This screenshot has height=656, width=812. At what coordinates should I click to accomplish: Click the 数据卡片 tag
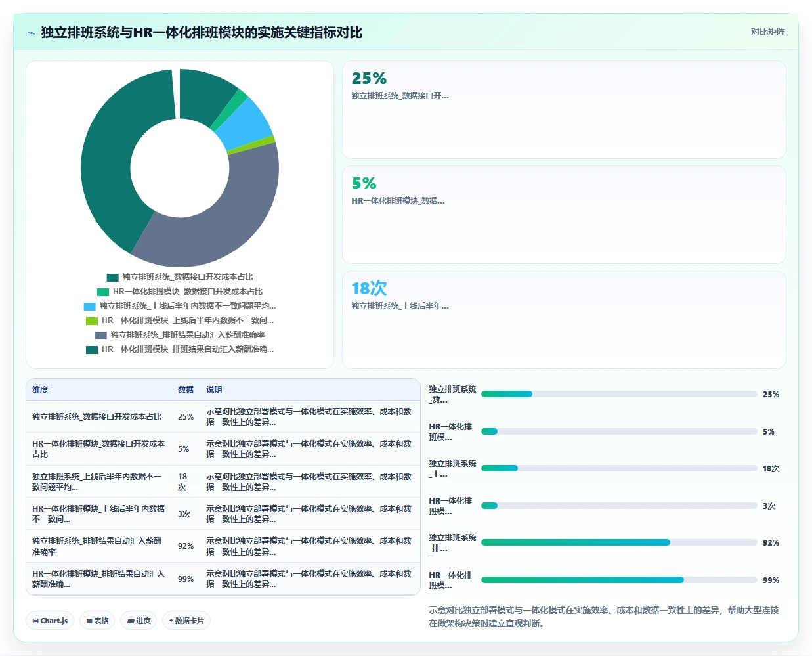click(x=186, y=621)
